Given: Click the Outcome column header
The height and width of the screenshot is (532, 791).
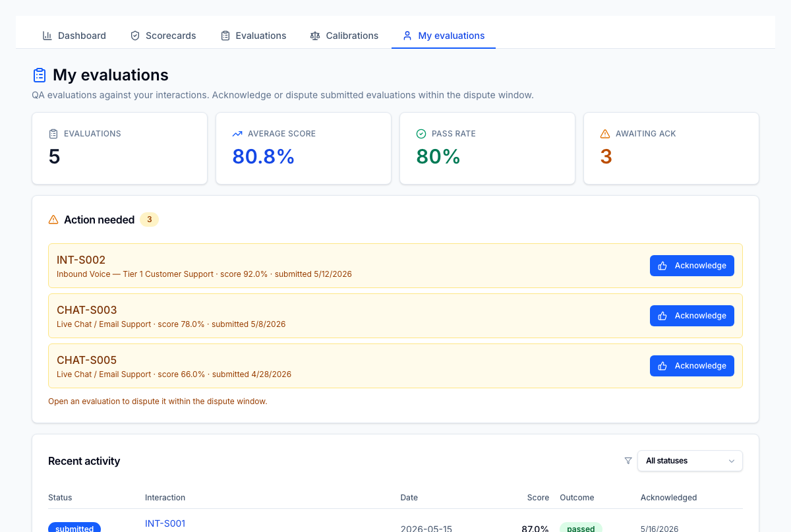Looking at the screenshot, I should (x=577, y=498).
